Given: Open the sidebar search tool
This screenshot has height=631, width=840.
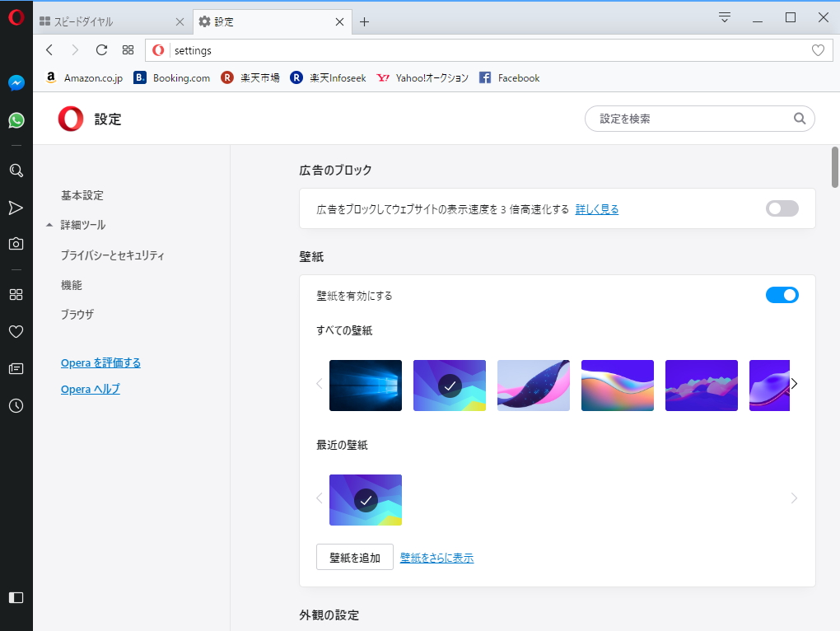Looking at the screenshot, I should tap(16, 171).
